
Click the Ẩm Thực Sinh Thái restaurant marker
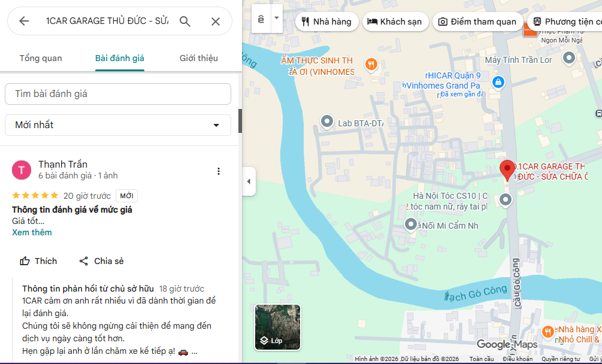pyautogui.click(x=371, y=65)
